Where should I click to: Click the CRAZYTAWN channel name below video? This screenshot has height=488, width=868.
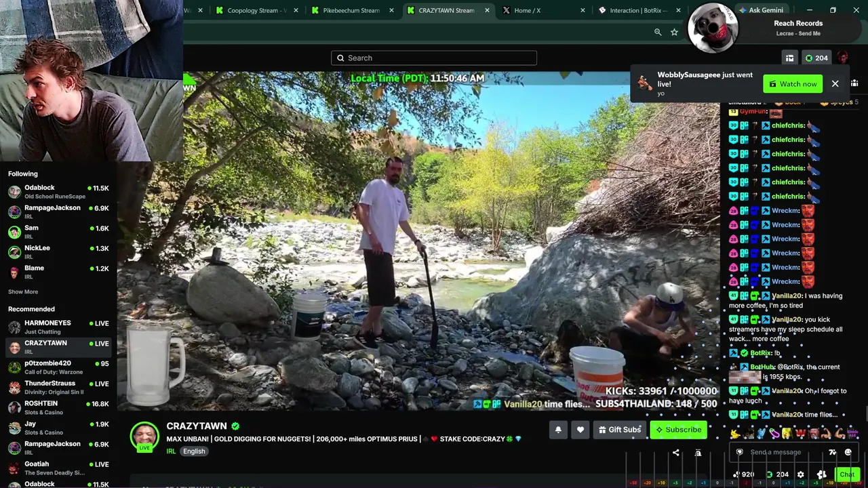pos(196,426)
